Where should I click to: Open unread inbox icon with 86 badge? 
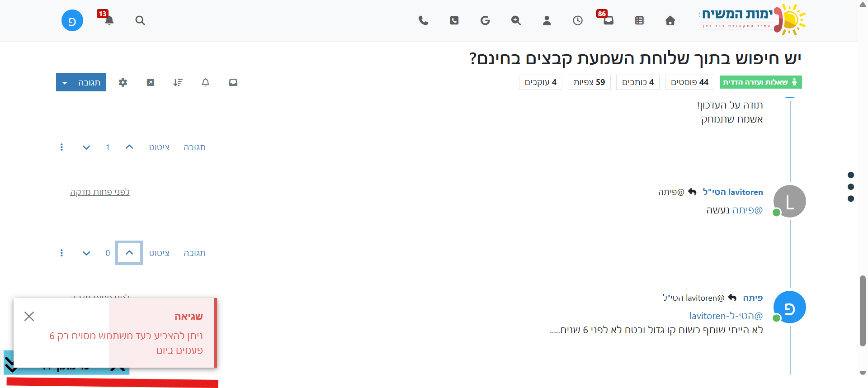click(x=608, y=19)
